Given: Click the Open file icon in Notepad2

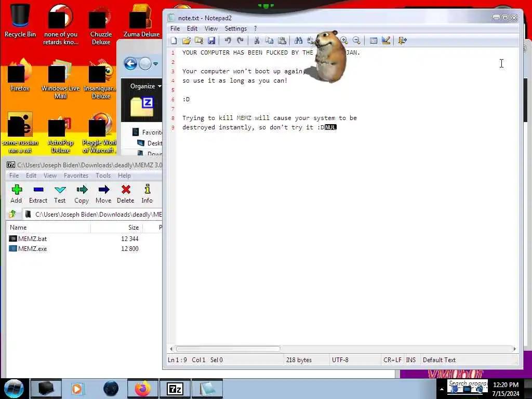Looking at the screenshot, I should click(187, 41).
